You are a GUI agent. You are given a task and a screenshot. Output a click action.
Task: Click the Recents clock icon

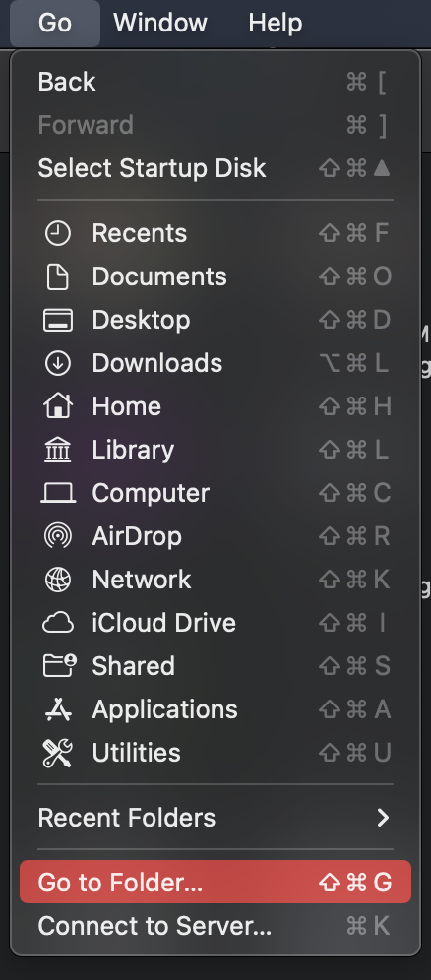57,234
